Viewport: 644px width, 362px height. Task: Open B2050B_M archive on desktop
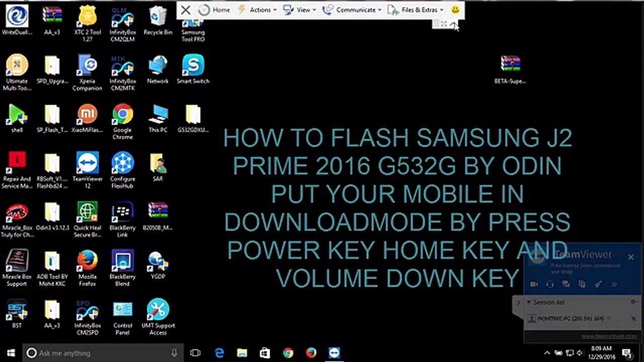pos(158,216)
